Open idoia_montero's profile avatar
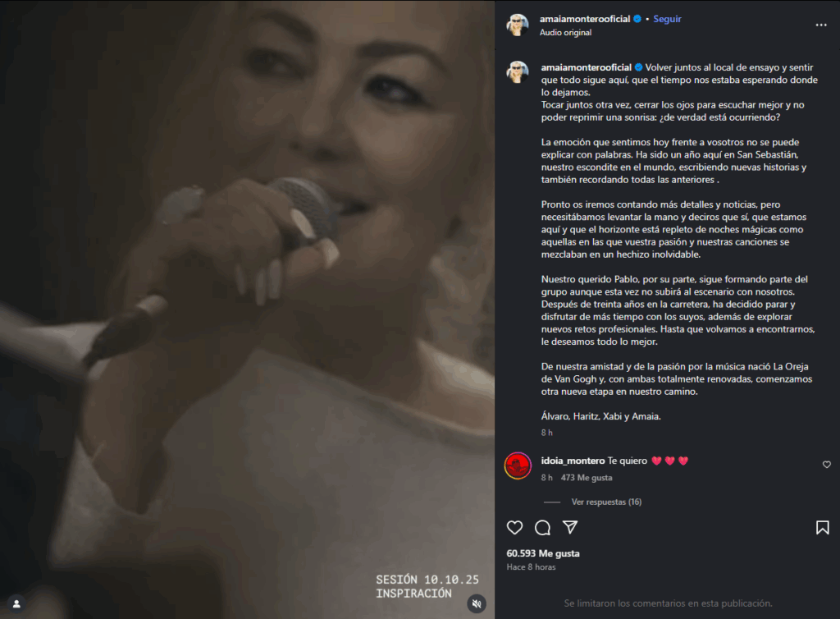This screenshot has width=840, height=619. pyautogui.click(x=518, y=465)
